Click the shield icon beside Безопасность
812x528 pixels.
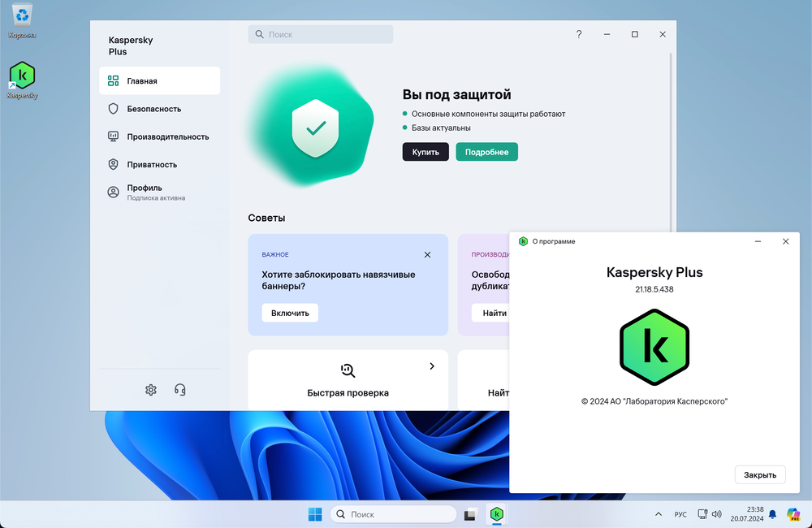point(113,108)
